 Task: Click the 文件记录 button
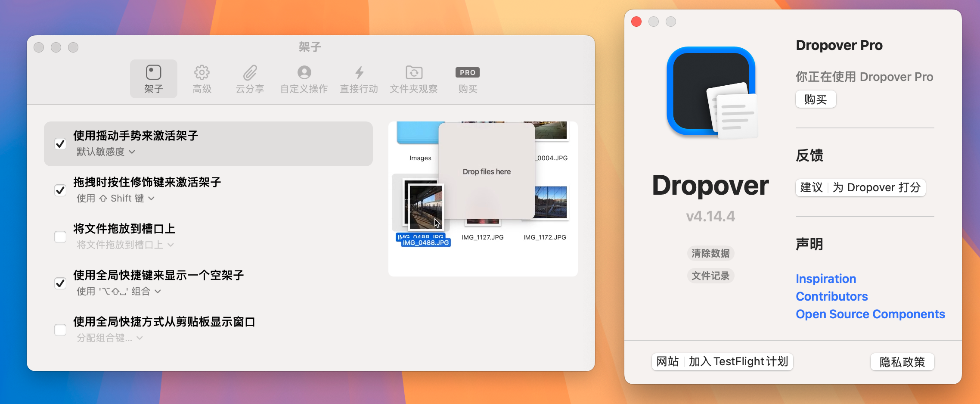coord(710,276)
